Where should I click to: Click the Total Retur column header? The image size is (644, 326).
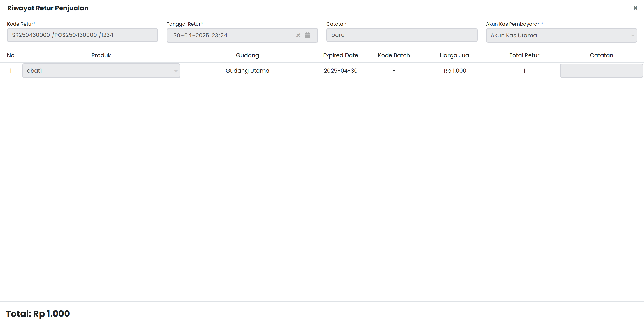524,55
